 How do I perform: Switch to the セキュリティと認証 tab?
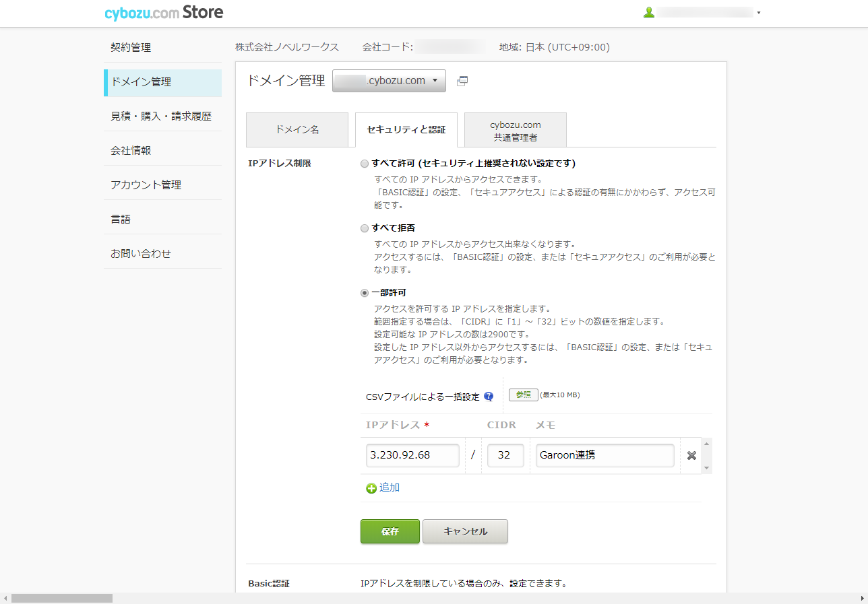pyautogui.click(x=406, y=129)
